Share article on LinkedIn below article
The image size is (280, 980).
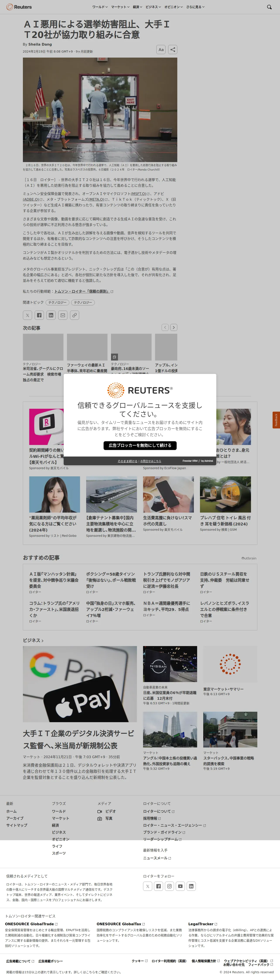tap(51, 315)
